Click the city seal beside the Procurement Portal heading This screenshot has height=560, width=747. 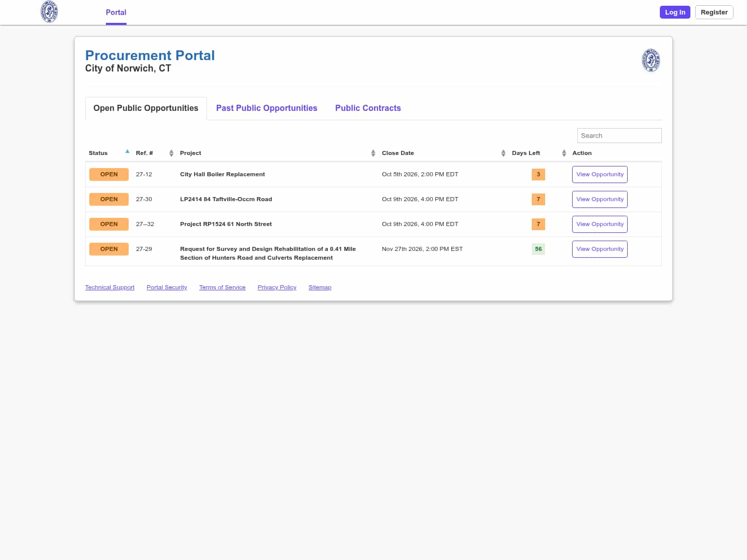[651, 60]
